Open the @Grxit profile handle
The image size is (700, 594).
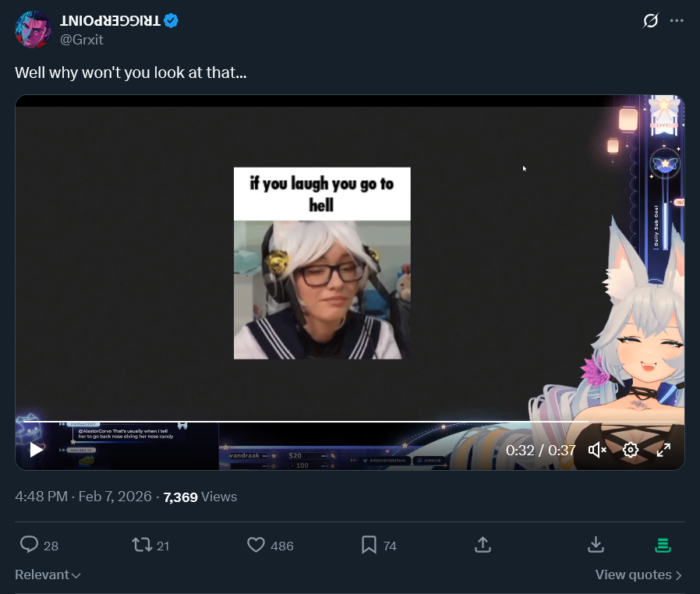tap(82, 40)
